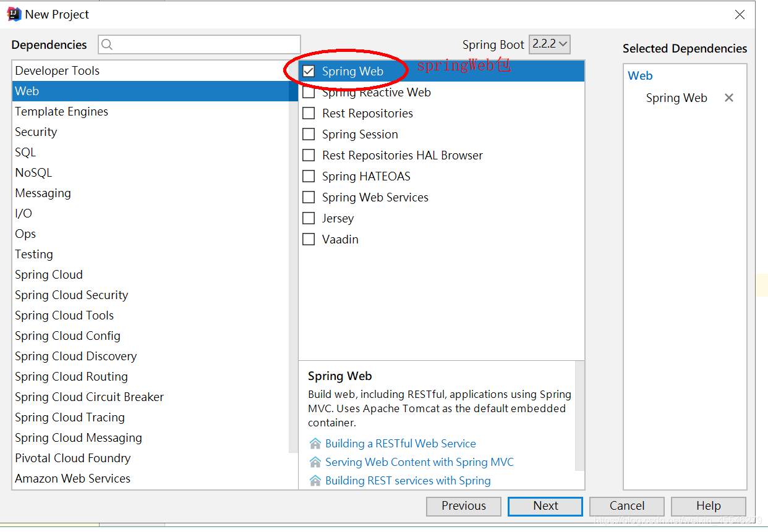This screenshot has width=768, height=532.
Task: Check the Rest Repositories option
Action: pyautogui.click(x=309, y=114)
